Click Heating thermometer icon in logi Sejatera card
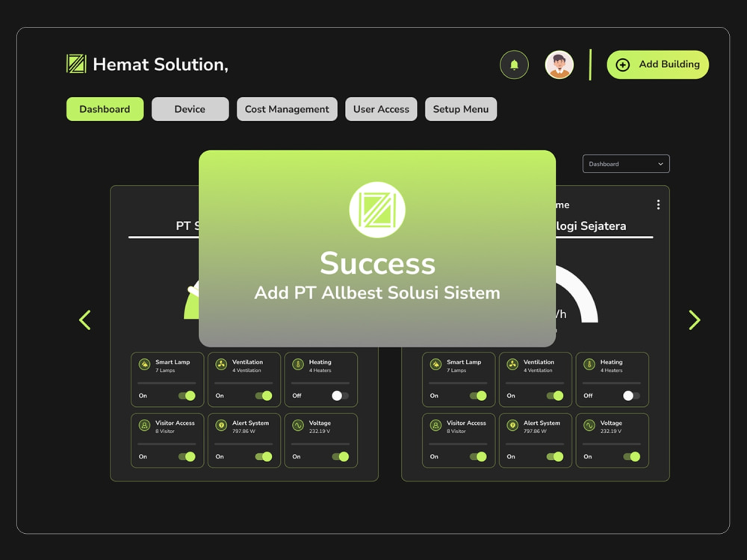Viewport: 747px width, 560px height. 589,364
